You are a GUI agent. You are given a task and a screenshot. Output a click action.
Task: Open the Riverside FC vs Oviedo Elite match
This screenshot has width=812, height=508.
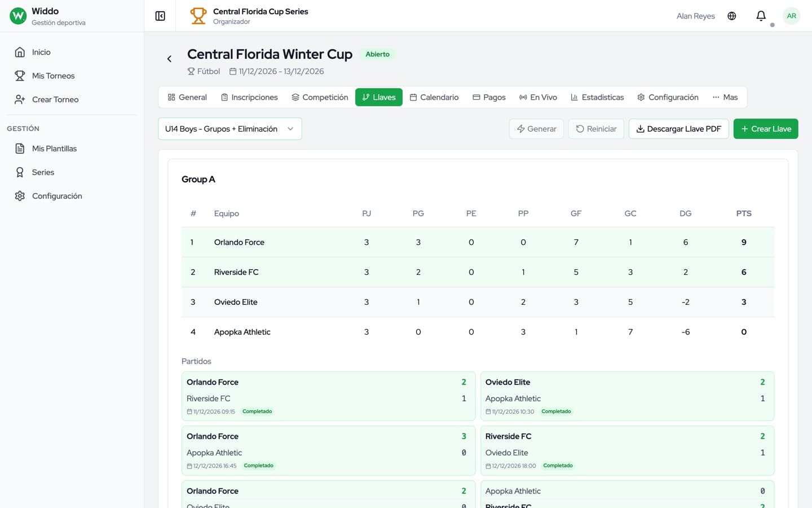coord(628,450)
